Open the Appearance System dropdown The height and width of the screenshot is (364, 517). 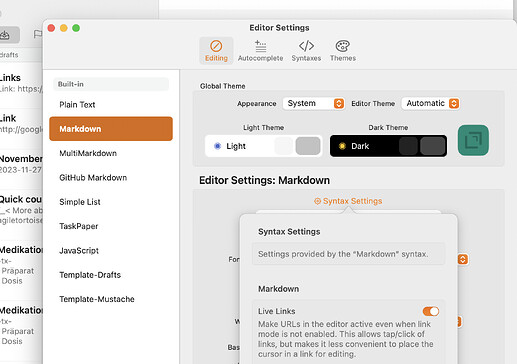point(313,103)
